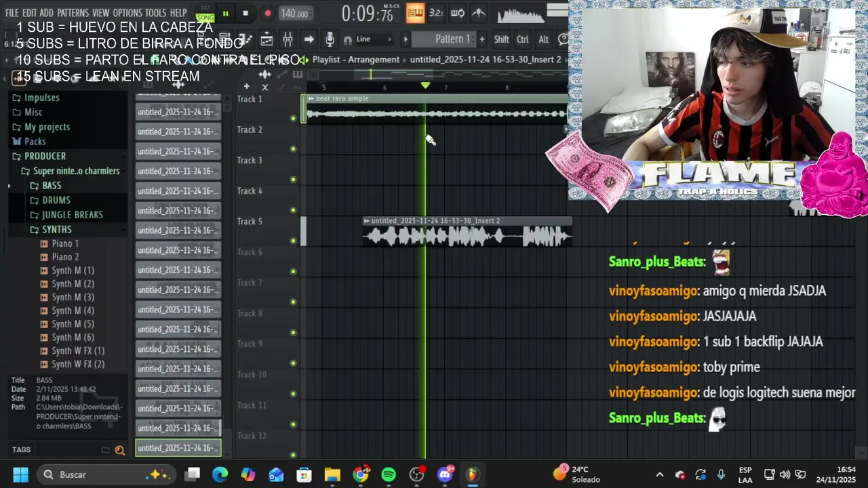Click the arrow left of Pattern 1
Viewport: 868px width, 488px height.
[x=406, y=39]
